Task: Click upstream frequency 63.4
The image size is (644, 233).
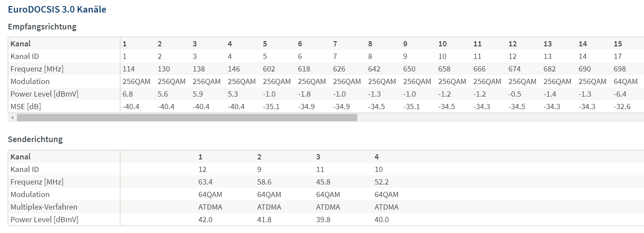Action: tap(205, 182)
